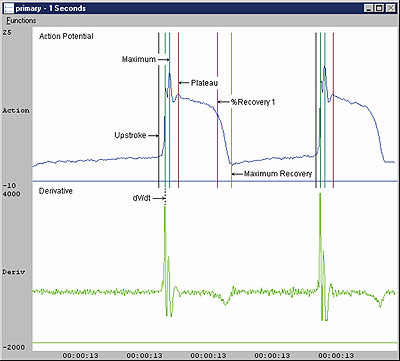Maximize the primary graph window

pos(378,8)
